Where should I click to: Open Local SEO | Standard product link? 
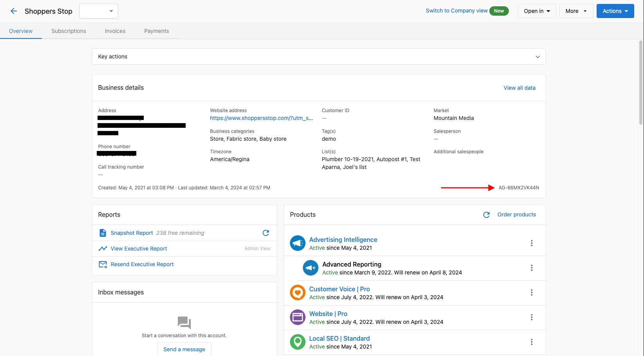339,338
